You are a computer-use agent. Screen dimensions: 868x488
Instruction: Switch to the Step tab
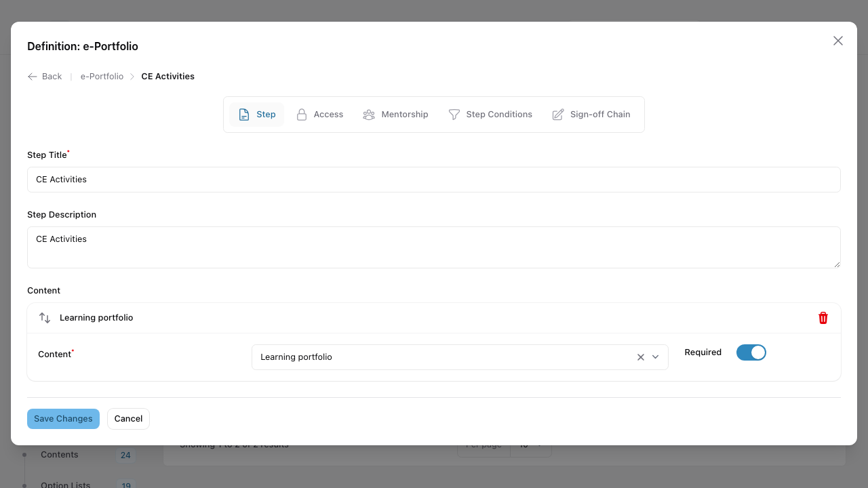click(256, 115)
